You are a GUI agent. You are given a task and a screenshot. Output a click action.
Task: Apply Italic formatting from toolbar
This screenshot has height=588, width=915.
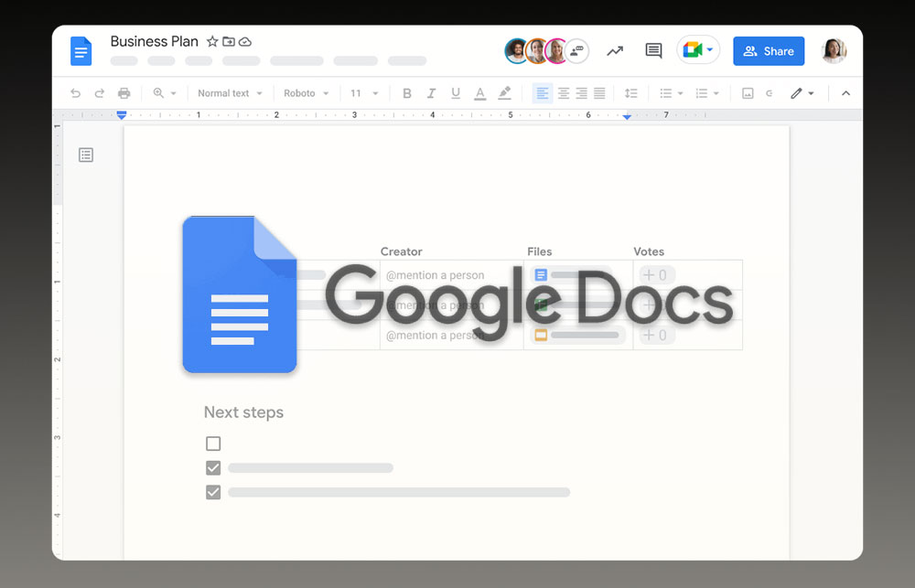[x=431, y=93]
